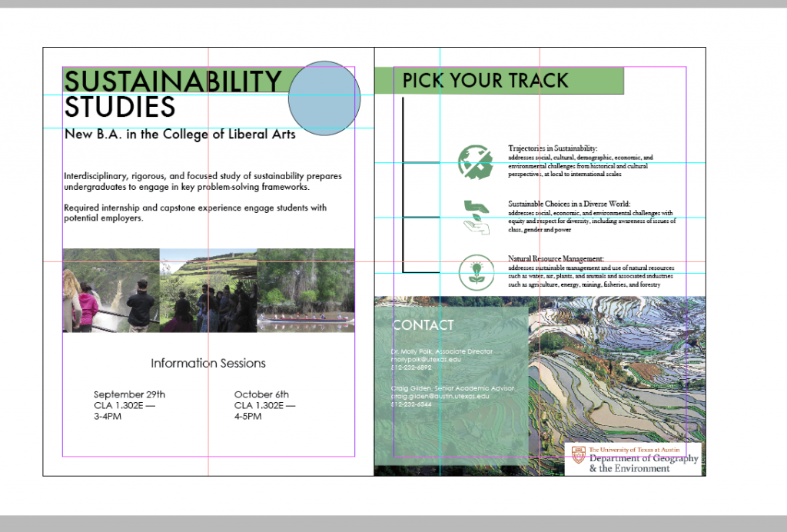Select the 'September 29th' session text block
Image resolution: width=787 pixels, height=532 pixels.
(x=129, y=405)
